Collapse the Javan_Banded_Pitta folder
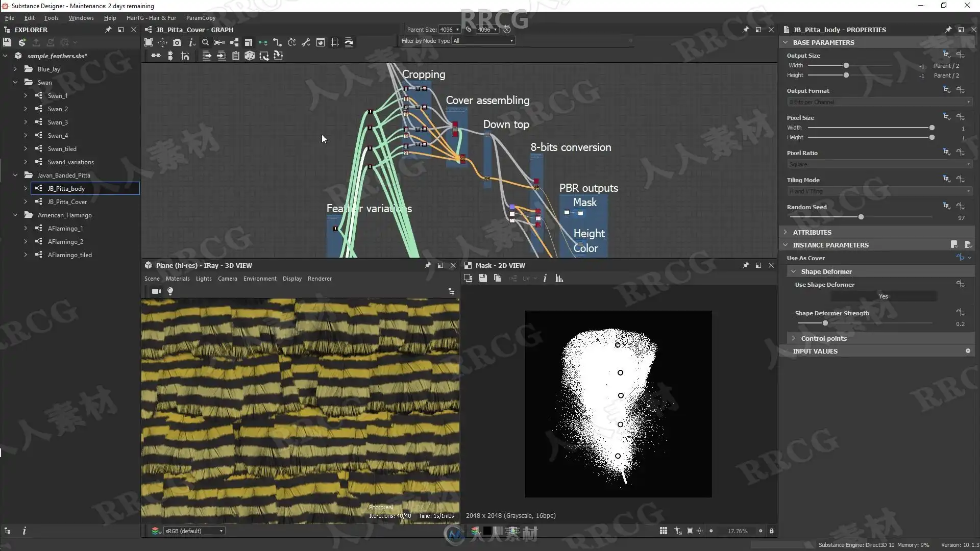Viewport: 980px width, 551px height. [x=15, y=175]
